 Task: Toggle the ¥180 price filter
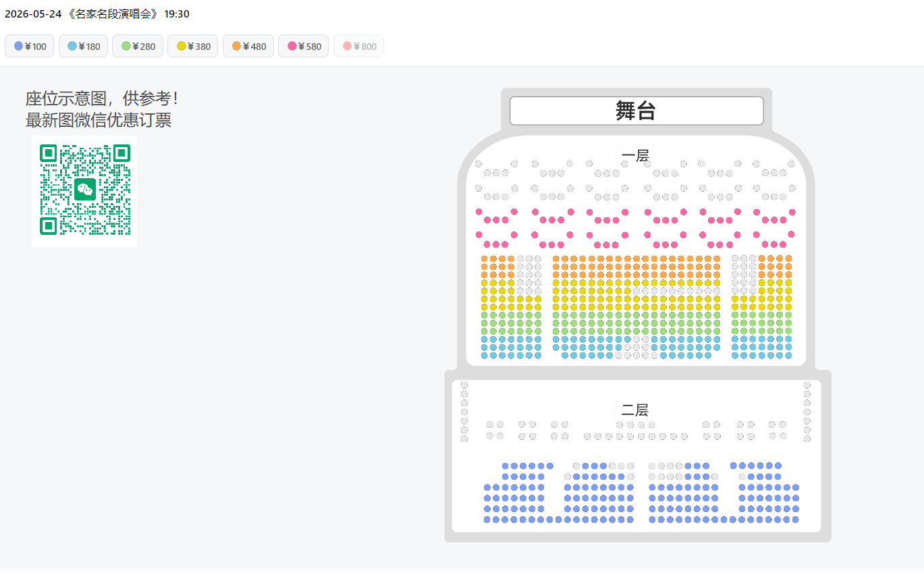pos(84,47)
